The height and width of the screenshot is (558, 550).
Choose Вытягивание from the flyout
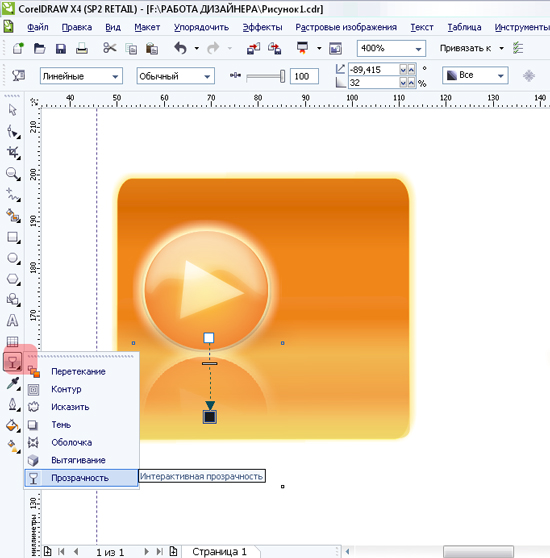click(81, 460)
